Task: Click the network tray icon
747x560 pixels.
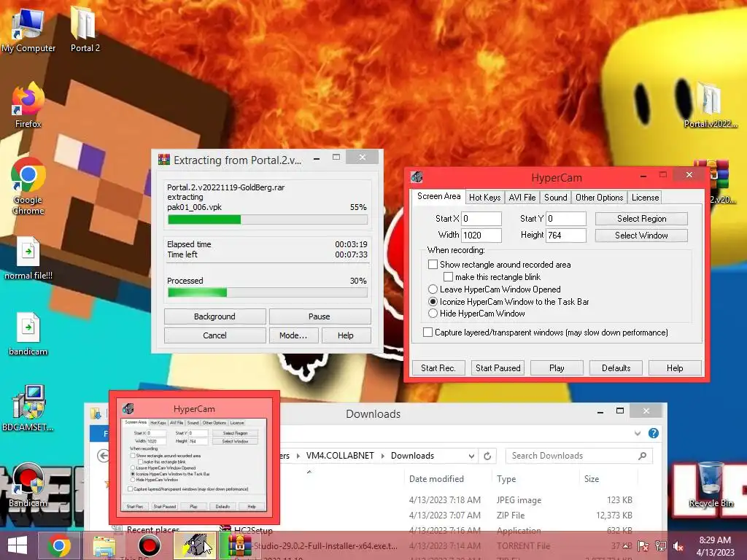Action: [x=661, y=546]
